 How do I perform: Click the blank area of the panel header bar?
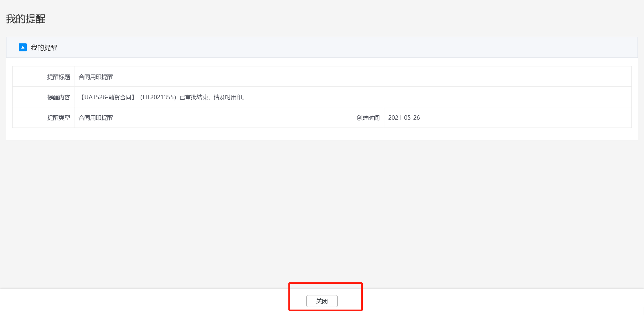coord(340,48)
